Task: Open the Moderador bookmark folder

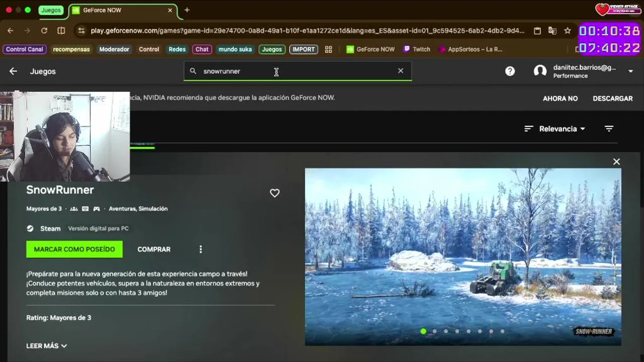Action: [x=114, y=49]
